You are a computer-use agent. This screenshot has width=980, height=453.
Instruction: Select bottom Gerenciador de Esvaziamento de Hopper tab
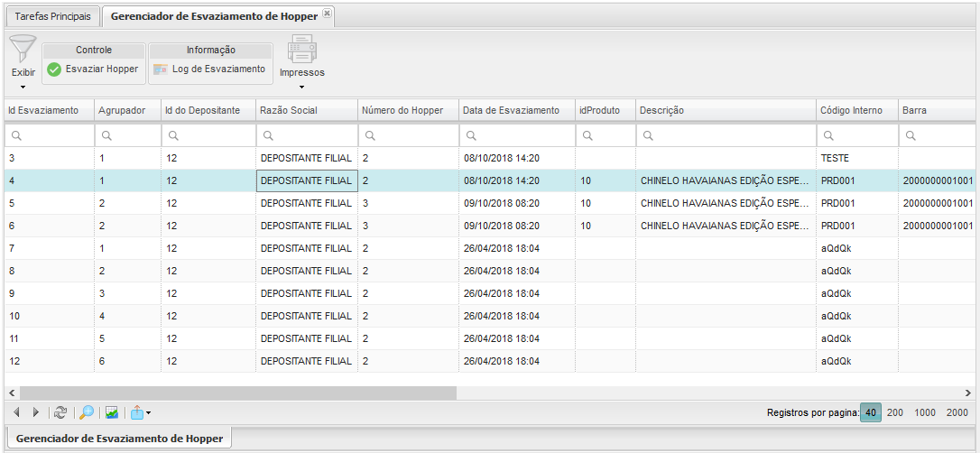tap(119, 438)
